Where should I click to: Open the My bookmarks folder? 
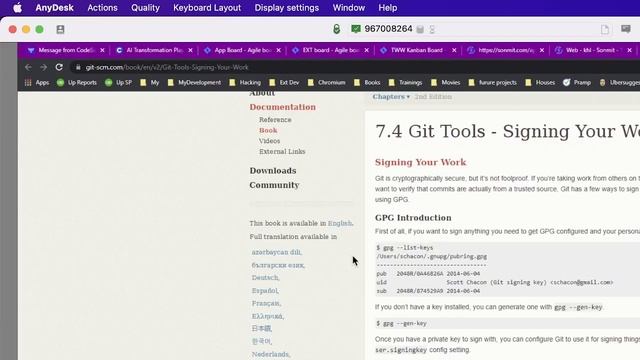point(149,82)
